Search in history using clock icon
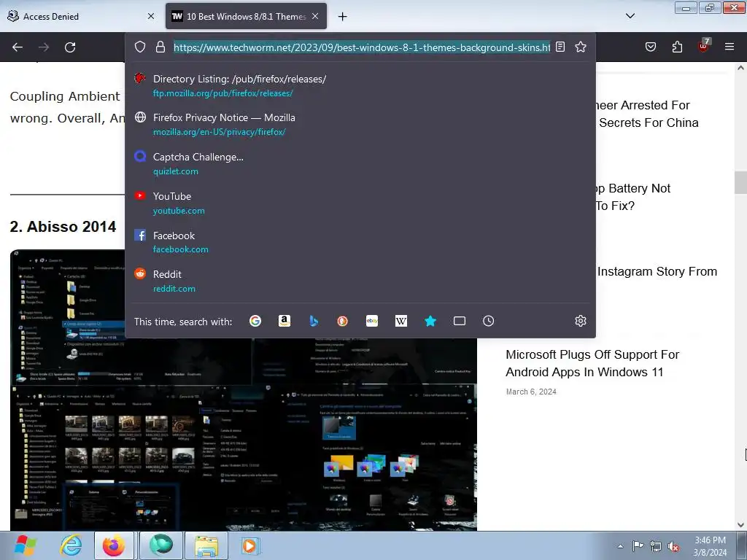The image size is (747, 560). click(x=488, y=321)
